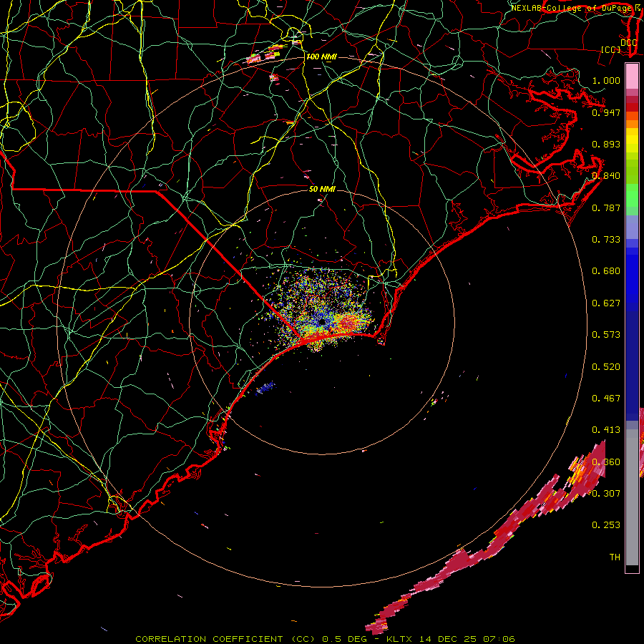Click the DCC label above the legend
This screenshot has width=644, height=644.
629,43
